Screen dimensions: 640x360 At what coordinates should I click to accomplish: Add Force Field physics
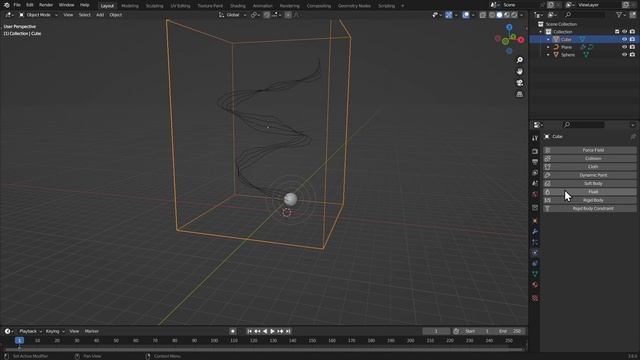tap(589, 150)
